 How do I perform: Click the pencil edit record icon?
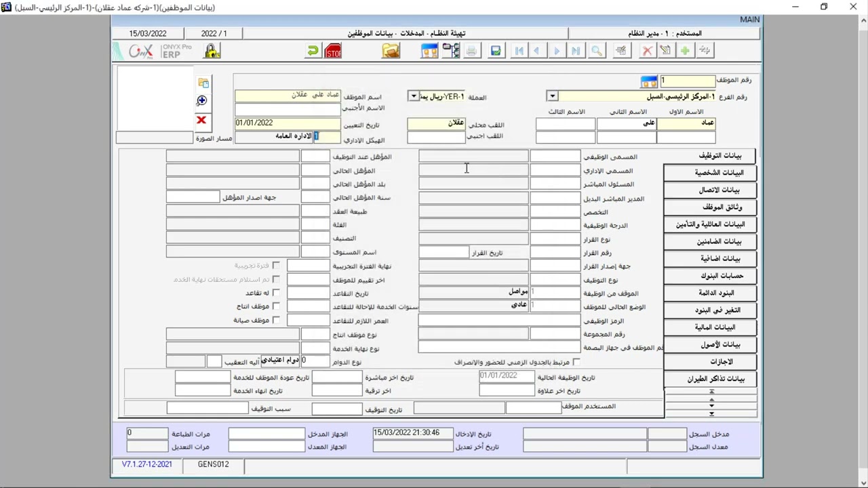[x=666, y=51]
